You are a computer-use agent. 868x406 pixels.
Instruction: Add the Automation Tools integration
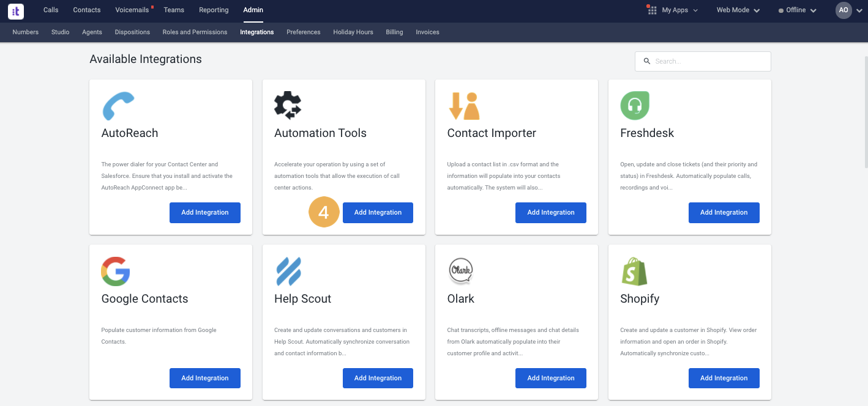point(378,213)
